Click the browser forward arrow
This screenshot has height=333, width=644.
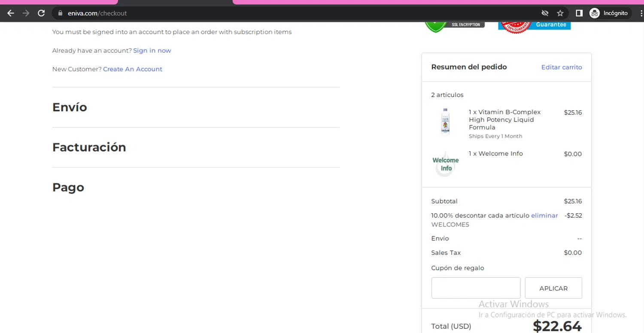(x=26, y=13)
